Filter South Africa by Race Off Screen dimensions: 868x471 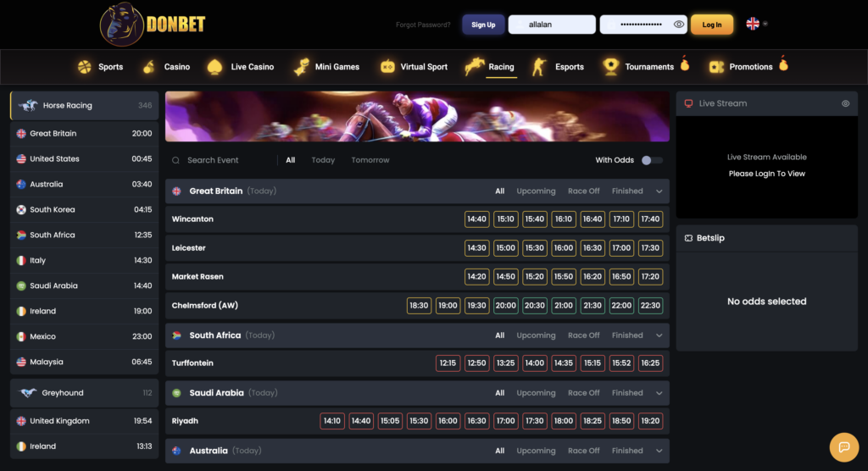tap(583, 335)
